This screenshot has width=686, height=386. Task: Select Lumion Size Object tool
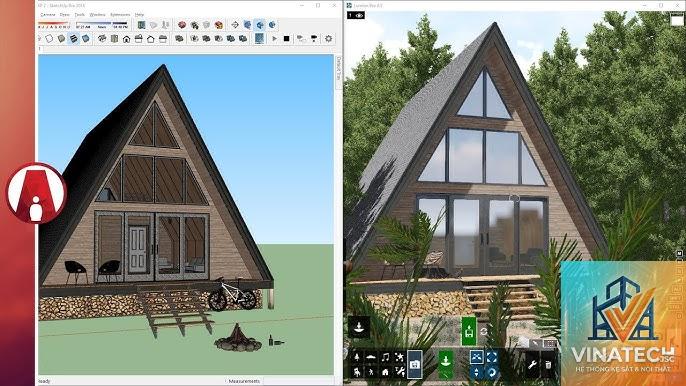pyautogui.click(x=492, y=357)
